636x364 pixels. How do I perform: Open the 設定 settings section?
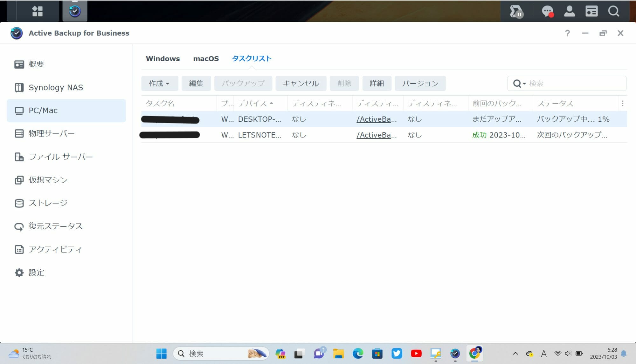click(x=66, y=273)
